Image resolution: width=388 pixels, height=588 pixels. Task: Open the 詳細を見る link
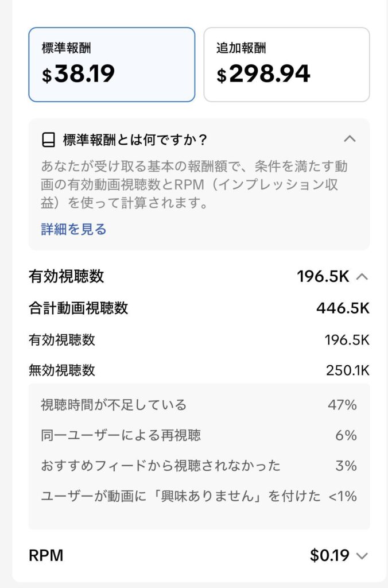tap(73, 230)
